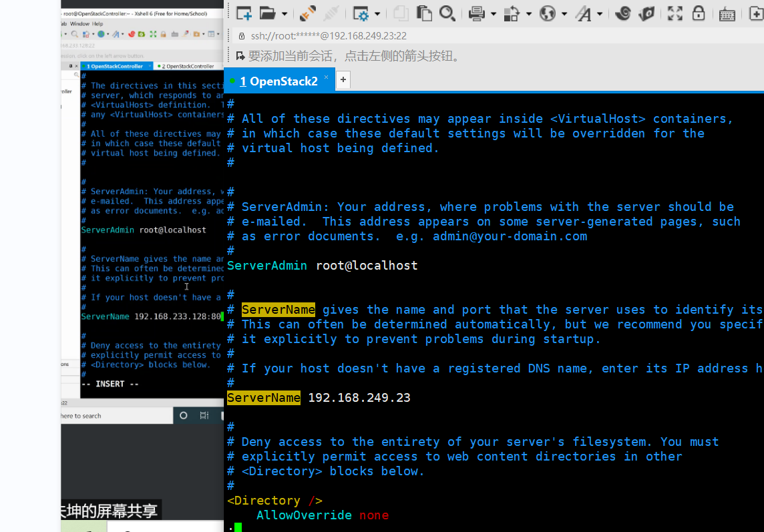This screenshot has width=764, height=532.
Task: Lock the screen with padlock icon
Action: coord(699,13)
